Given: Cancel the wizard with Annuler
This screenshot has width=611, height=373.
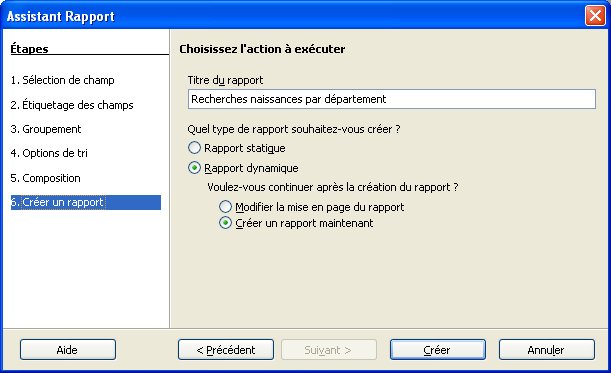Looking at the screenshot, I should 547,350.
